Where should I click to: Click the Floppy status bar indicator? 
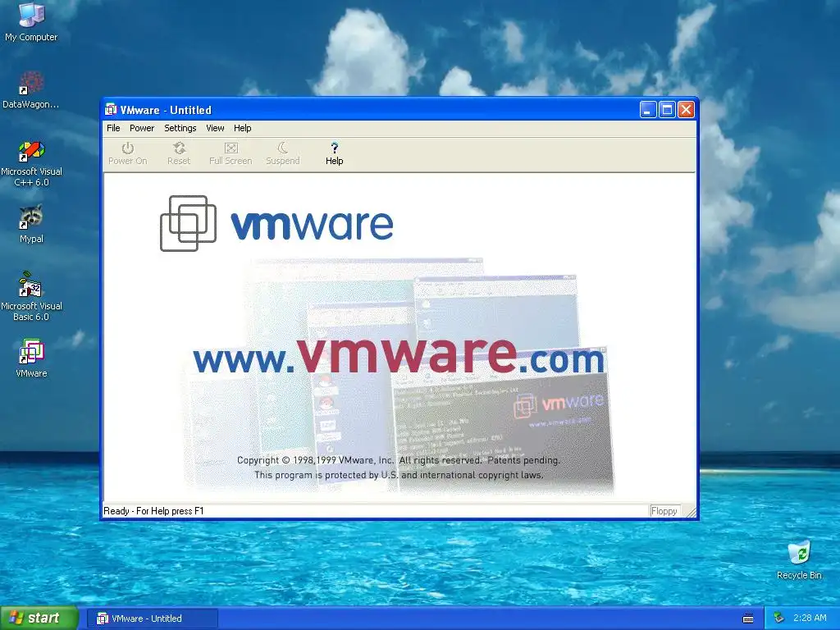tap(664, 511)
